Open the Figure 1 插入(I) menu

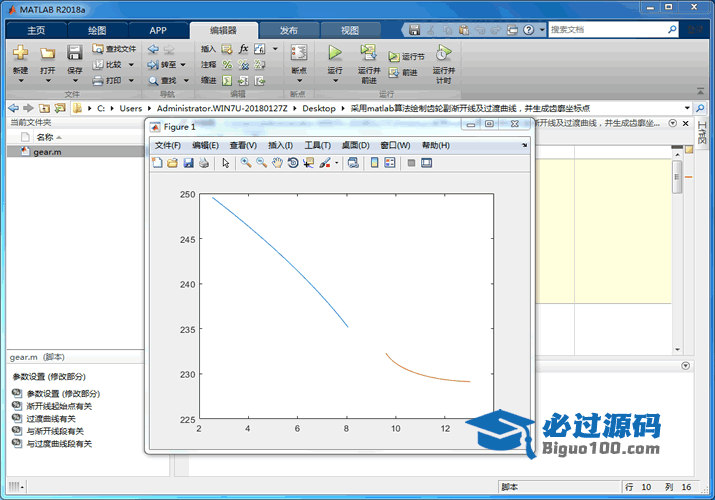tap(280, 145)
